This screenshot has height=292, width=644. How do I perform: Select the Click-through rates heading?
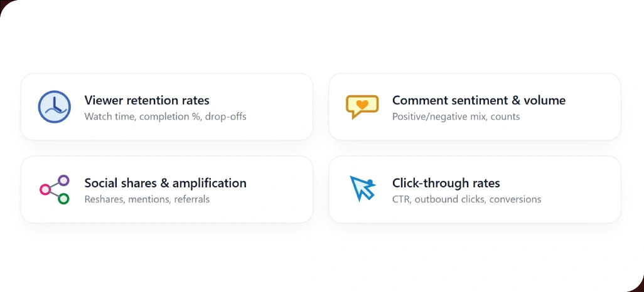pyautogui.click(x=446, y=183)
